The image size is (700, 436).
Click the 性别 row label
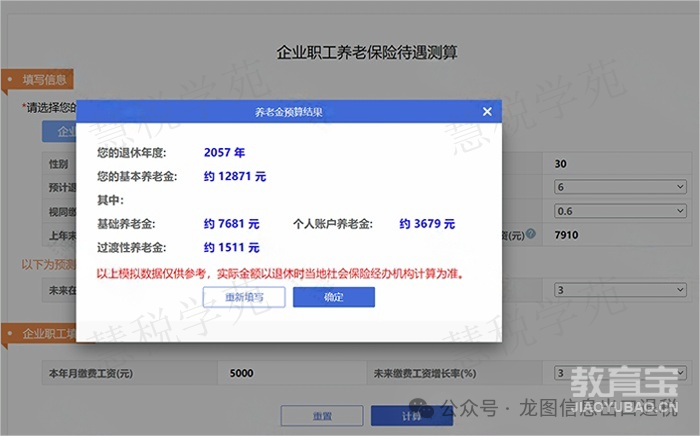click(x=58, y=164)
